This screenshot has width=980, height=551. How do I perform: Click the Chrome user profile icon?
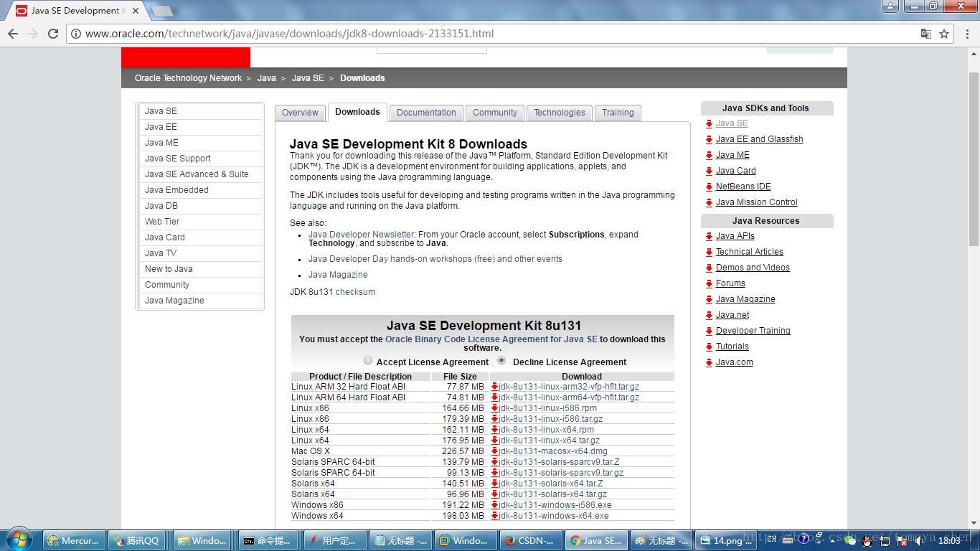pyautogui.click(x=890, y=6)
